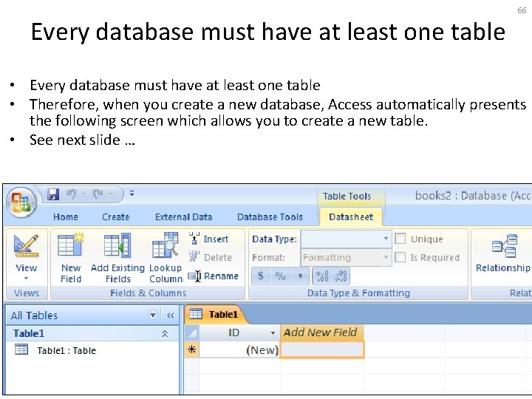This screenshot has width=532, height=399.
Task: Click the Lookup Column icon
Action: tap(166, 245)
